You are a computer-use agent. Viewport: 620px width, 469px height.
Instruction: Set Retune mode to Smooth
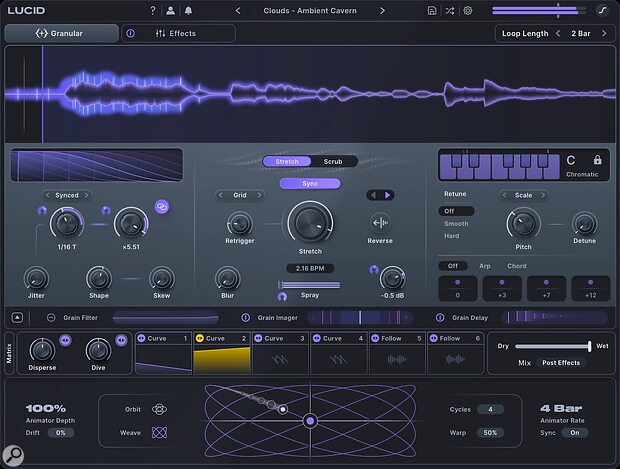[456, 224]
